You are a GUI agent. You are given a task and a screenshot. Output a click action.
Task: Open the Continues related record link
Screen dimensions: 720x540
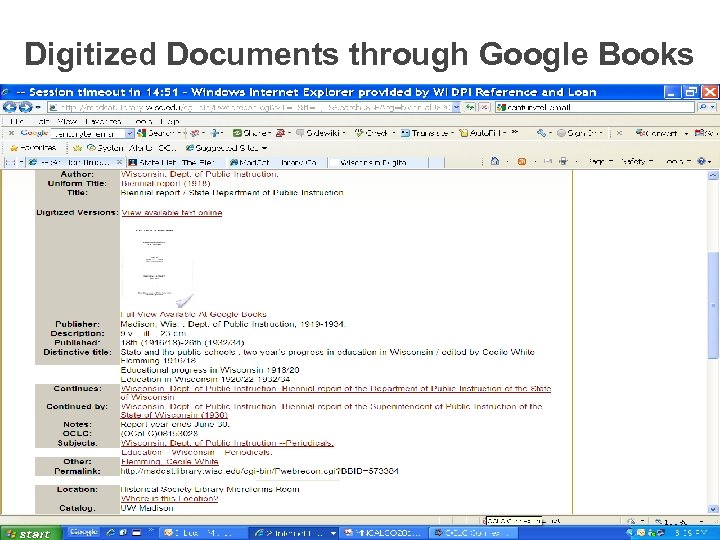(x=336, y=393)
